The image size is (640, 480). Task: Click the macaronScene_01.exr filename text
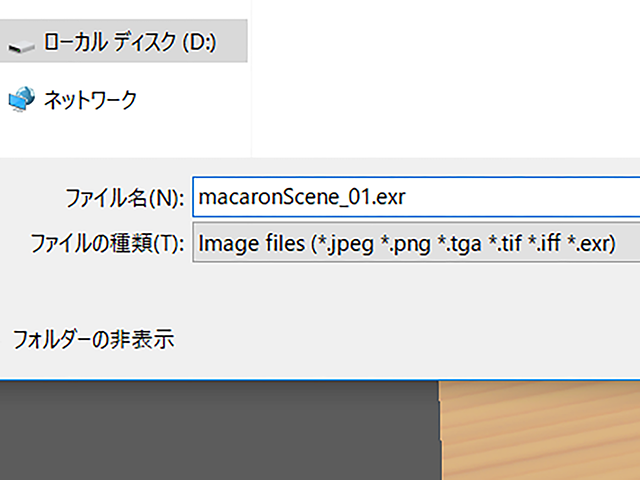pyautogui.click(x=302, y=197)
